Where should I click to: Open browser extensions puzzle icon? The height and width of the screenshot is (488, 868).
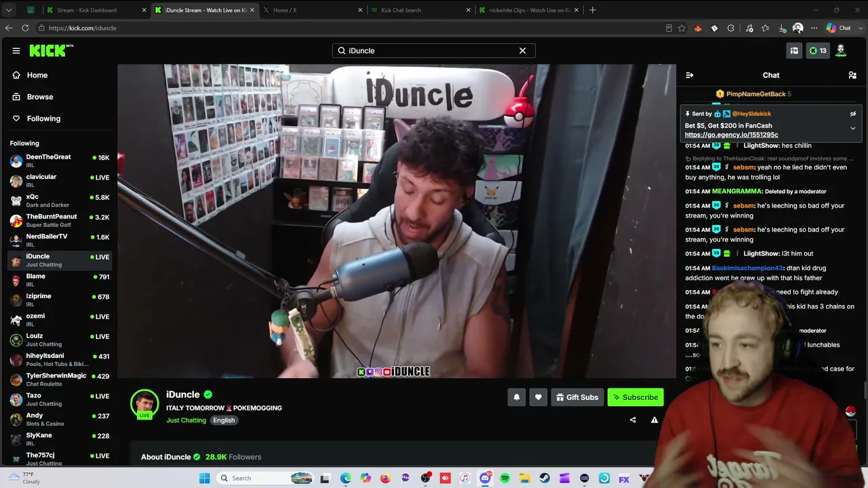[730, 28]
